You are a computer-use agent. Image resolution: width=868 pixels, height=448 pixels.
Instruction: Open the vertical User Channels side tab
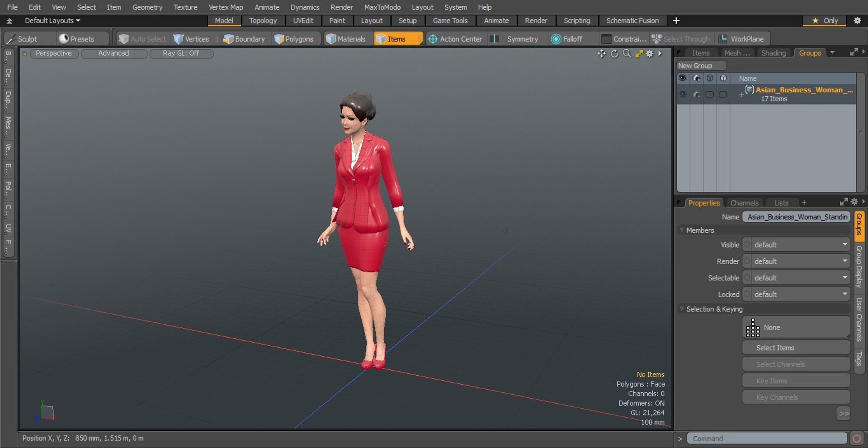click(859, 319)
